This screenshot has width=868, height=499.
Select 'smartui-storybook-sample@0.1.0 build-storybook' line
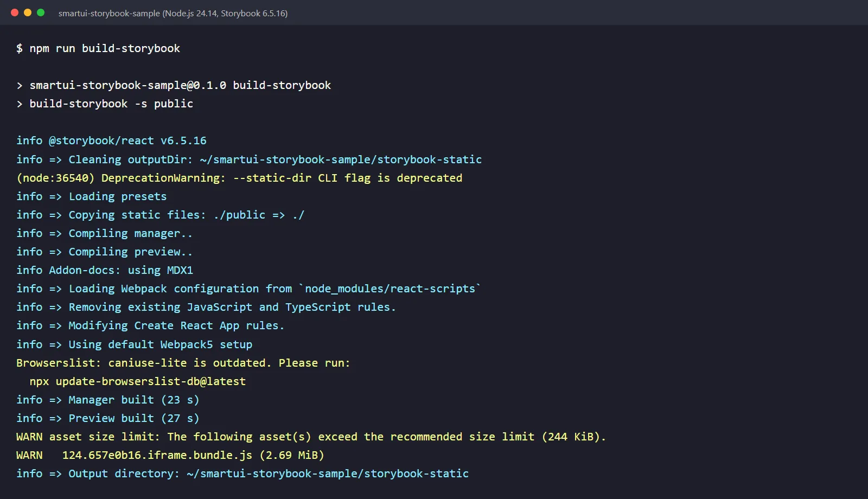click(x=174, y=85)
